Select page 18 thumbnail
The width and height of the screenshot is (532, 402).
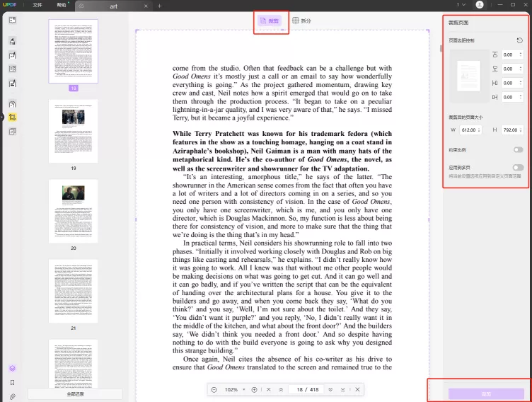74,51
